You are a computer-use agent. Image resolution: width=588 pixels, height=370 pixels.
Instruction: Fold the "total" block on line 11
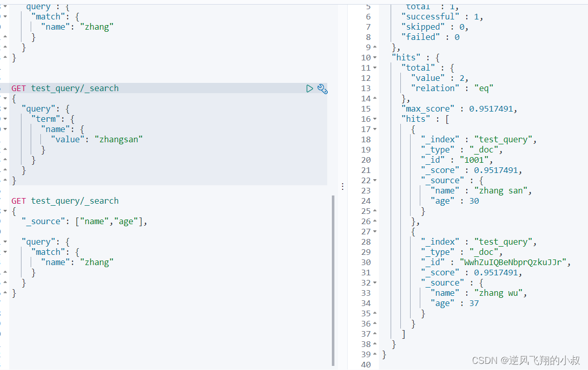coord(375,68)
